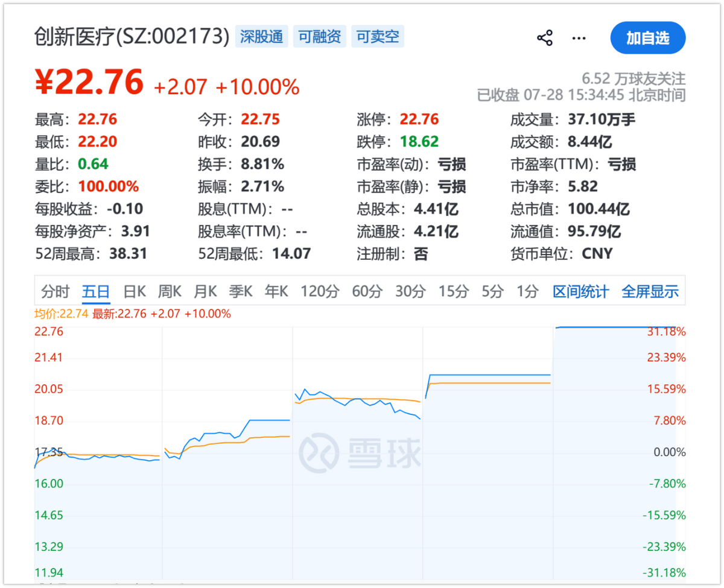Click the 今开 value 22.75
Image resolution: width=724 pixels, height=588 pixels.
click(261, 119)
